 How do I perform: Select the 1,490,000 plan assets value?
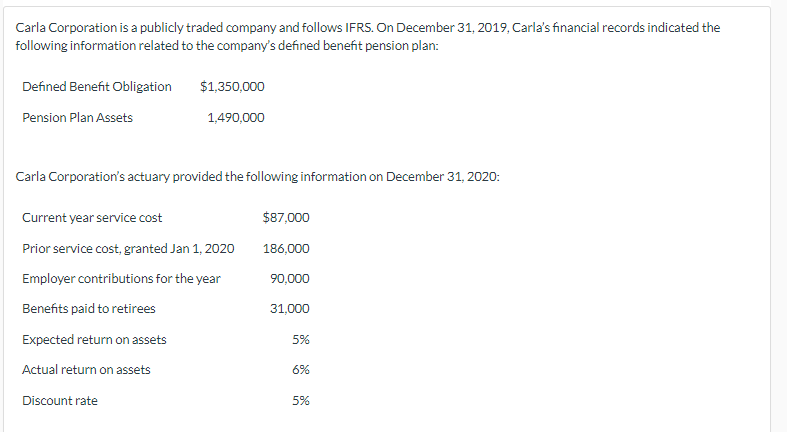(236, 118)
